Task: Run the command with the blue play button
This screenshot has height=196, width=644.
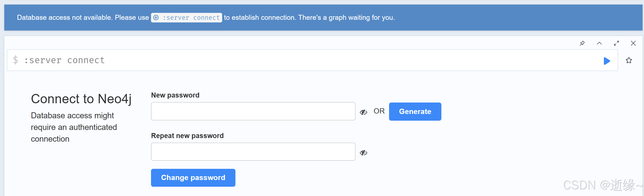Action: pos(607,61)
